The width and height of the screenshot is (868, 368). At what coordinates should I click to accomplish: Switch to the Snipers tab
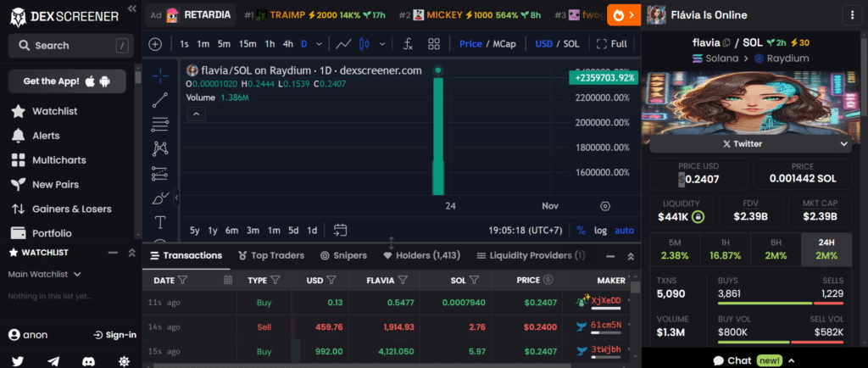(x=344, y=256)
